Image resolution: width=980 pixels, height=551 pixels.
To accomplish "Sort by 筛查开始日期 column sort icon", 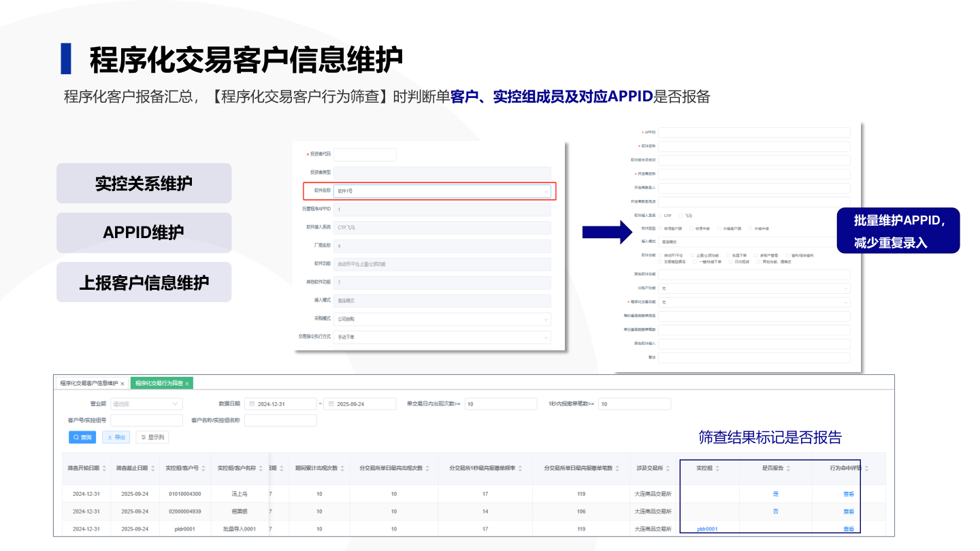I will [x=104, y=469].
